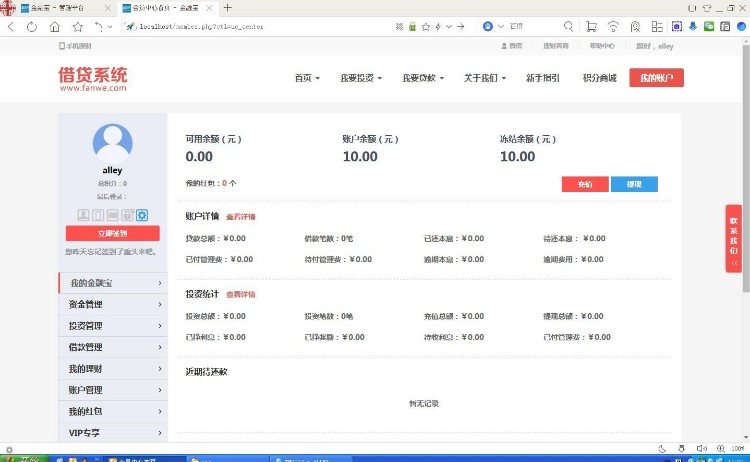Click the alley user avatar image
This screenshot has width=750, height=462.
(112, 143)
